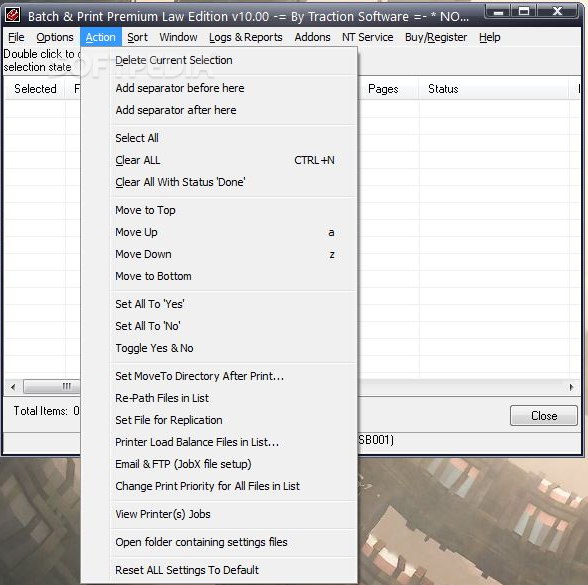Image resolution: width=588 pixels, height=585 pixels.
Task: Open the Sort menu
Action: pyautogui.click(x=137, y=37)
